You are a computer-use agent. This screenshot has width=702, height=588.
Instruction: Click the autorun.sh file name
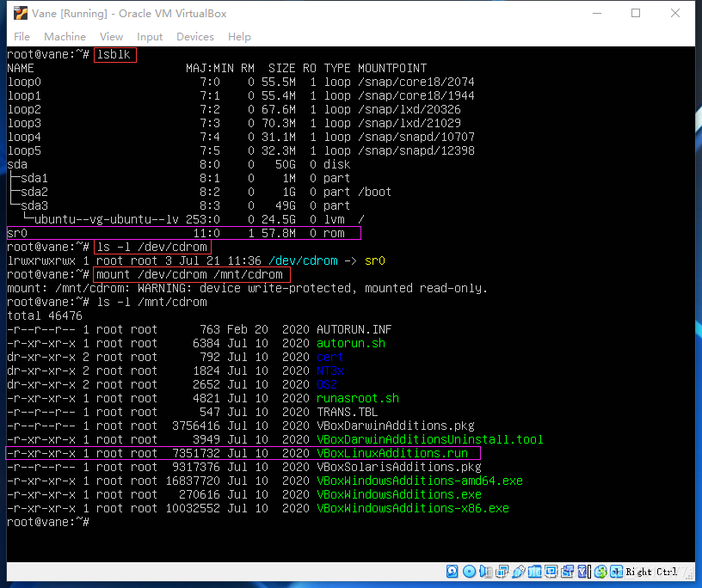point(351,343)
